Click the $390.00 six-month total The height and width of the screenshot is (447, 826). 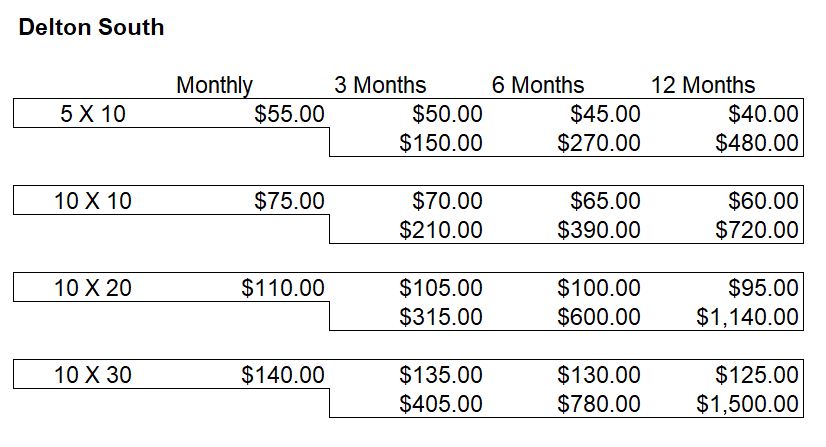[599, 230]
